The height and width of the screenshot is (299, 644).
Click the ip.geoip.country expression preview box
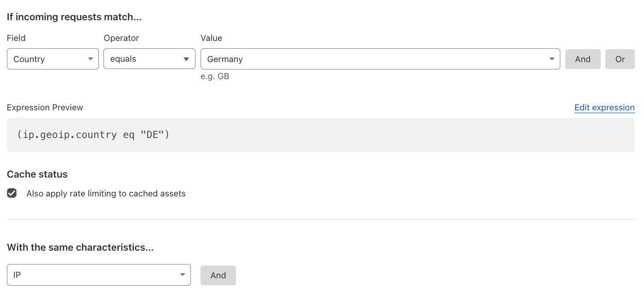[321, 135]
